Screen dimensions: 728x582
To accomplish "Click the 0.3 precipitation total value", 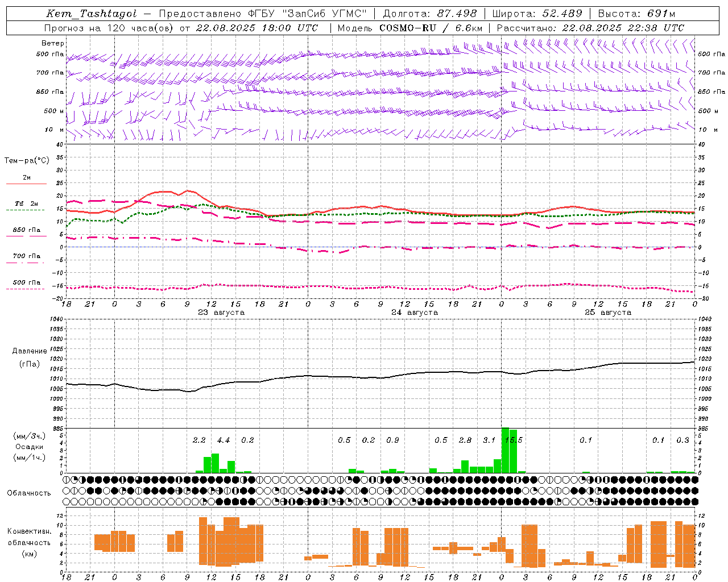I will (682, 440).
